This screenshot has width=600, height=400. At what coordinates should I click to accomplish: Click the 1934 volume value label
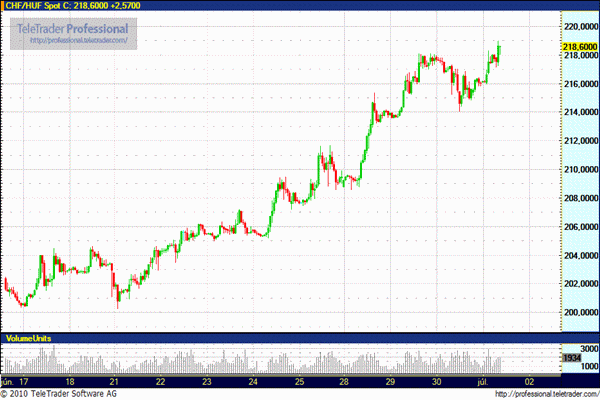(x=572, y=358)
